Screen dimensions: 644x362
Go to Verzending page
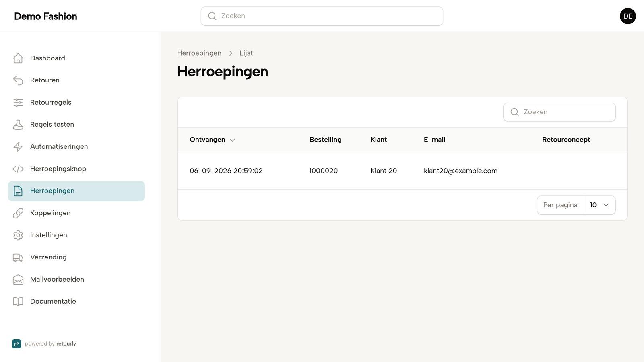click(x=76, y=257)
